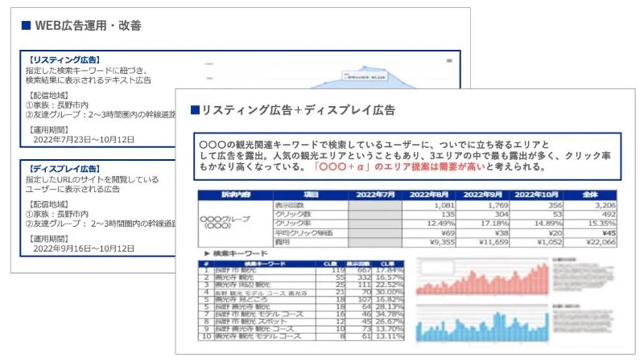Click the cost value ¥11,659
The width and height of the screenshot is (644, 361).
pos(493,242)
